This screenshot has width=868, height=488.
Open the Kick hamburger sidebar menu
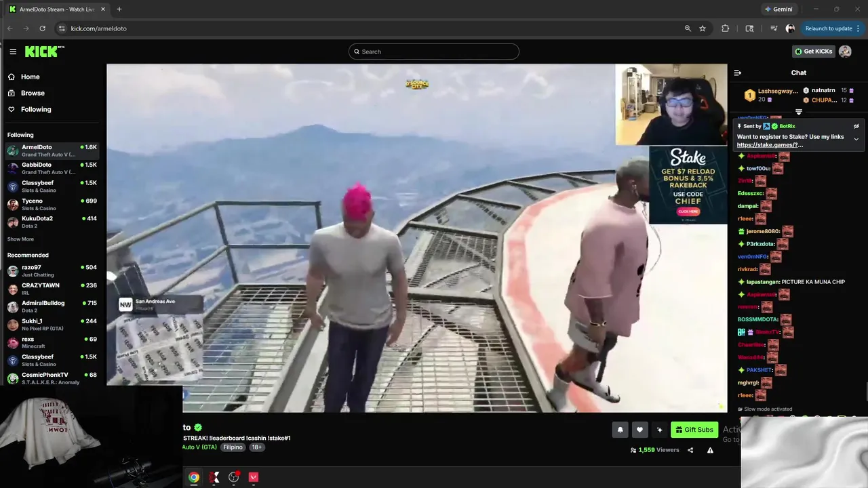click(x=13, y=52)
